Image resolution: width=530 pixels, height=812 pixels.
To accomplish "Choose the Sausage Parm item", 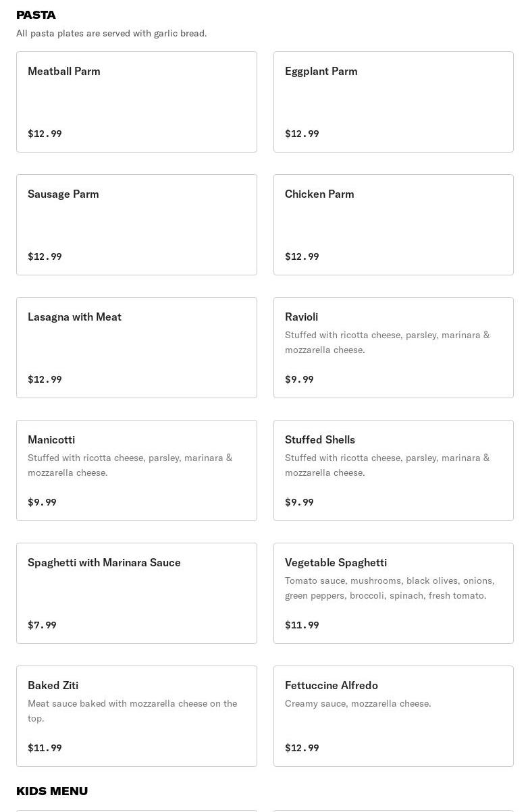I will 136,225.
